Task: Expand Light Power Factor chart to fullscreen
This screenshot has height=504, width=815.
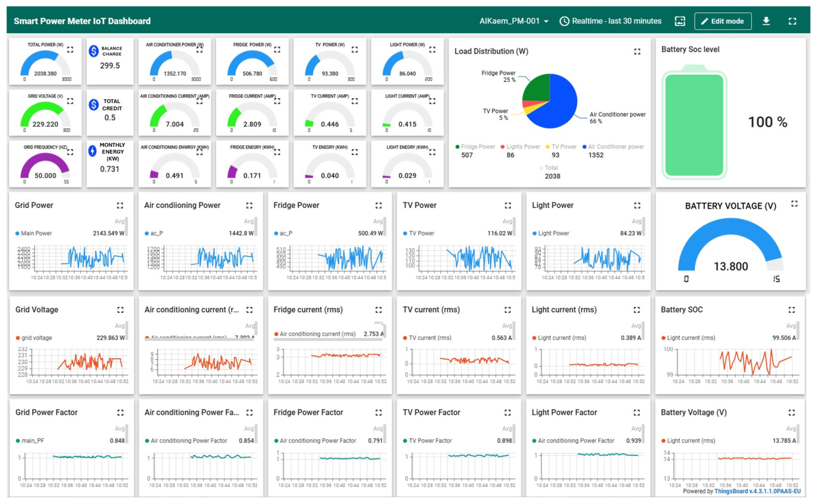Action: tap(637, 413)
